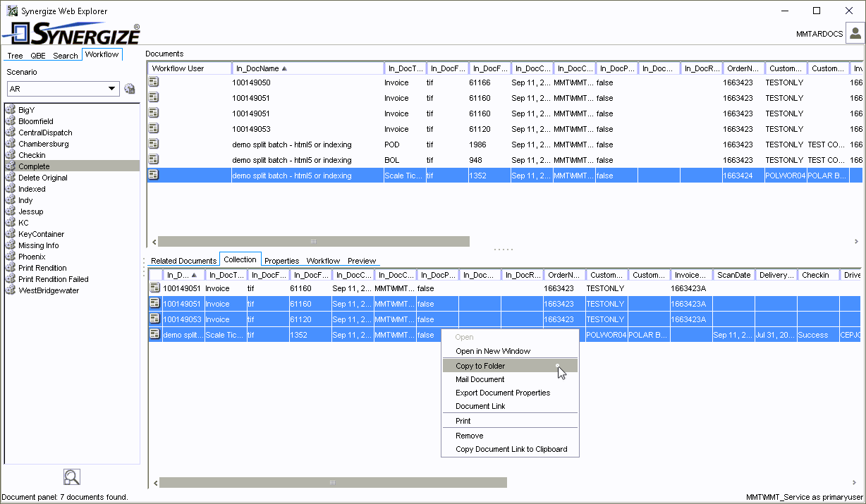Choose Copy to Folder
The image size is (866, 504).
tap(510, 366)
